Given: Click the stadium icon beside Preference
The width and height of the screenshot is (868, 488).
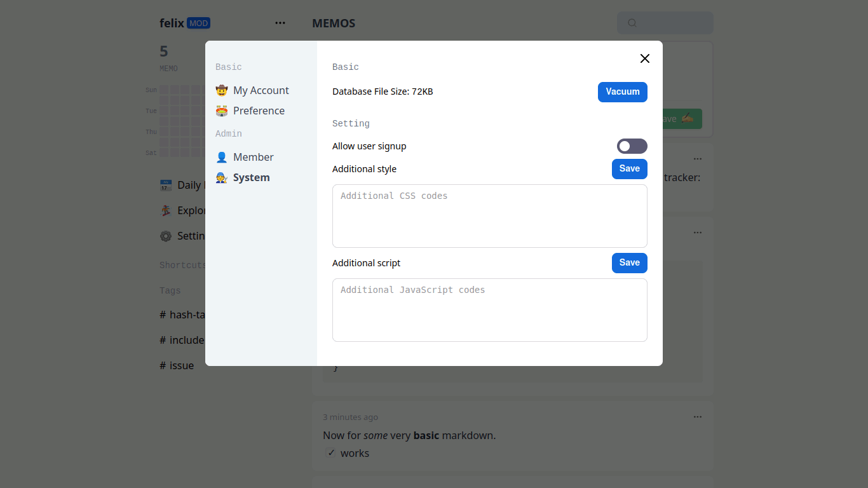Looking at the screenshot, I should (221, 111).
